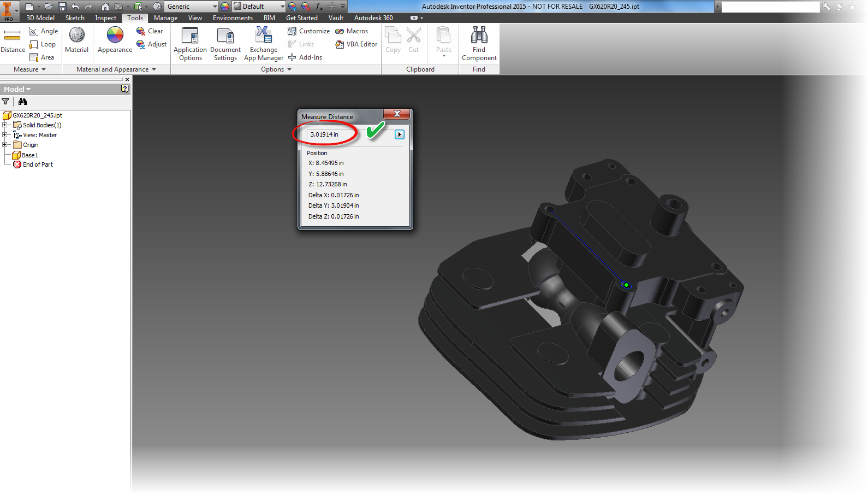Viewport: 868px width, 494px height.
Task: Click the fx Parameters icon
Action: (x=319, y=7)
